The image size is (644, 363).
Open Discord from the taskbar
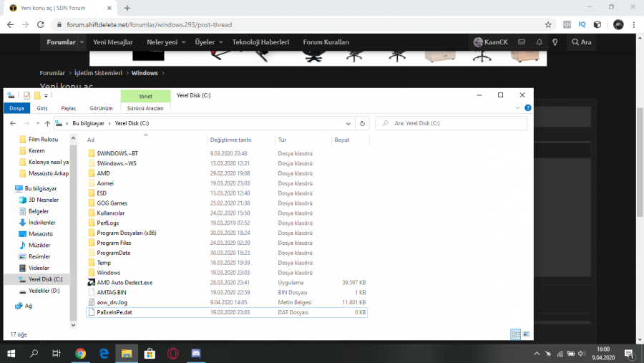[x=196, y=354]
